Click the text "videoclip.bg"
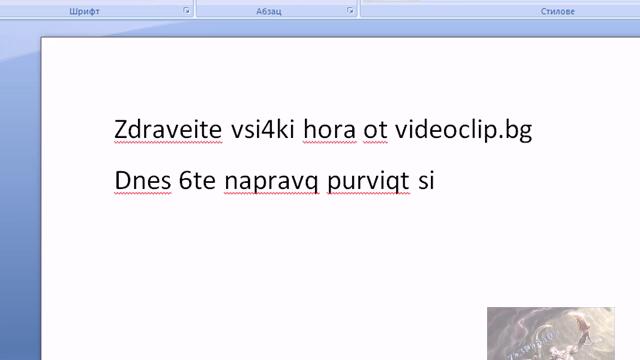The image size is (640, 360). pyautogui.click(x=463, y=131)
